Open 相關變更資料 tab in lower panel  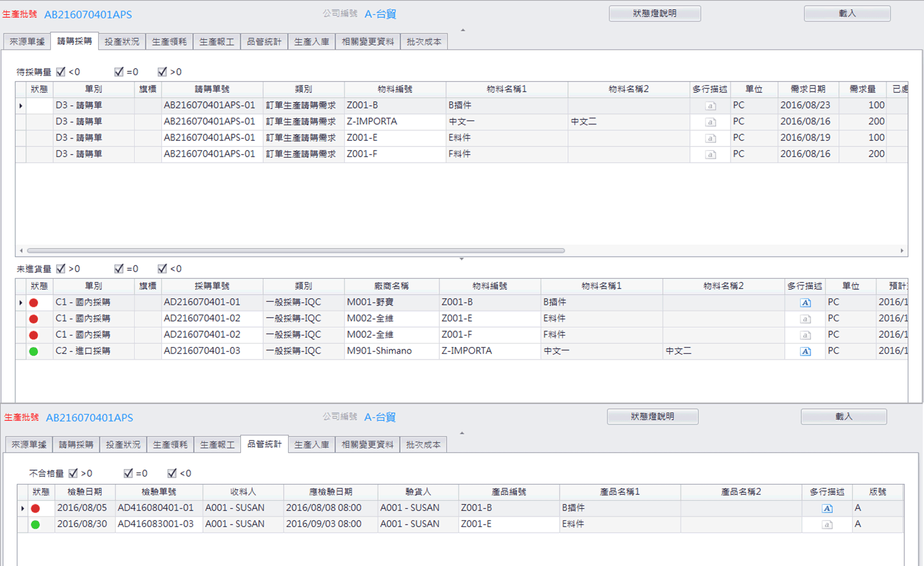pyautogui.click(x=368, y=445)
